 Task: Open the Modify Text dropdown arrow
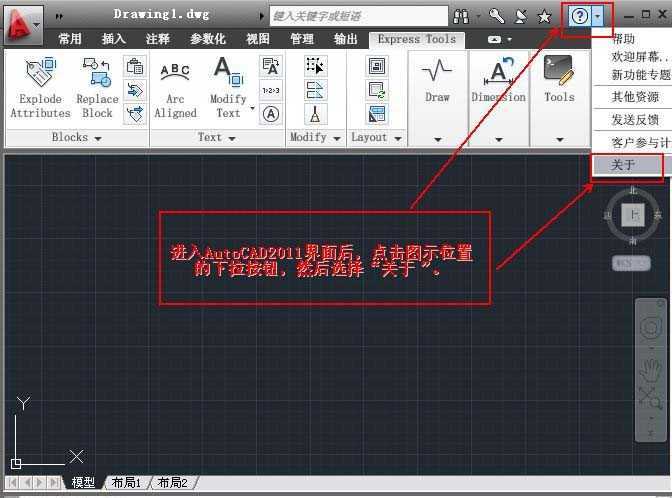[x=252, y=108]
